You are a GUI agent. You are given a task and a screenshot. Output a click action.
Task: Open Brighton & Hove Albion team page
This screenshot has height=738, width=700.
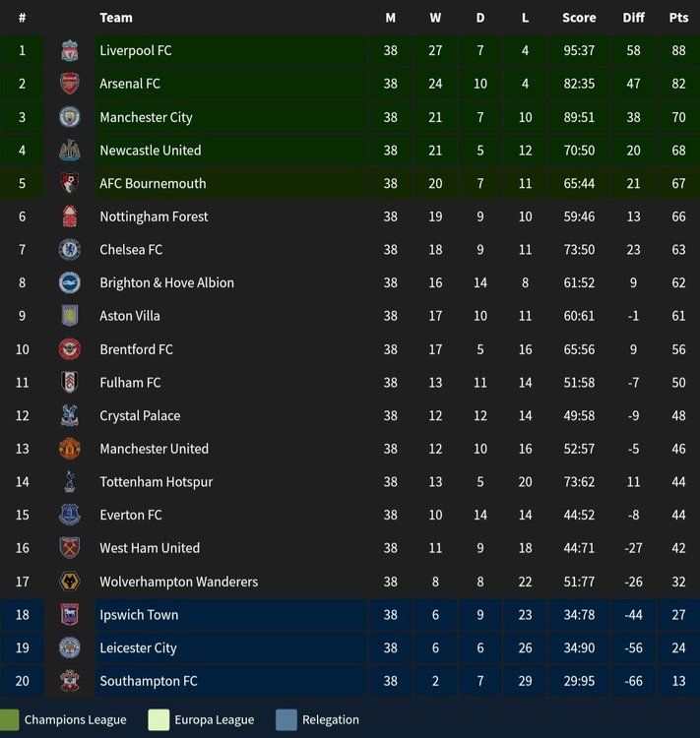tap(166, 282)
